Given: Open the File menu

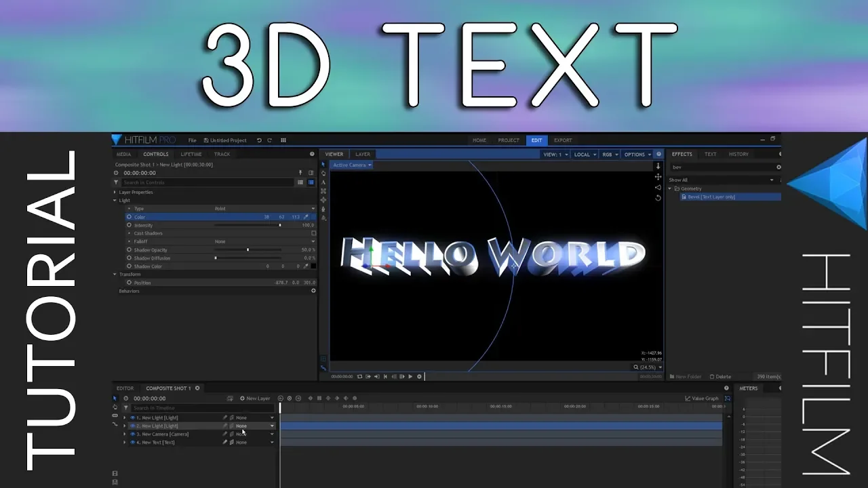Looking at the screenshot, I should coord(192,140).
